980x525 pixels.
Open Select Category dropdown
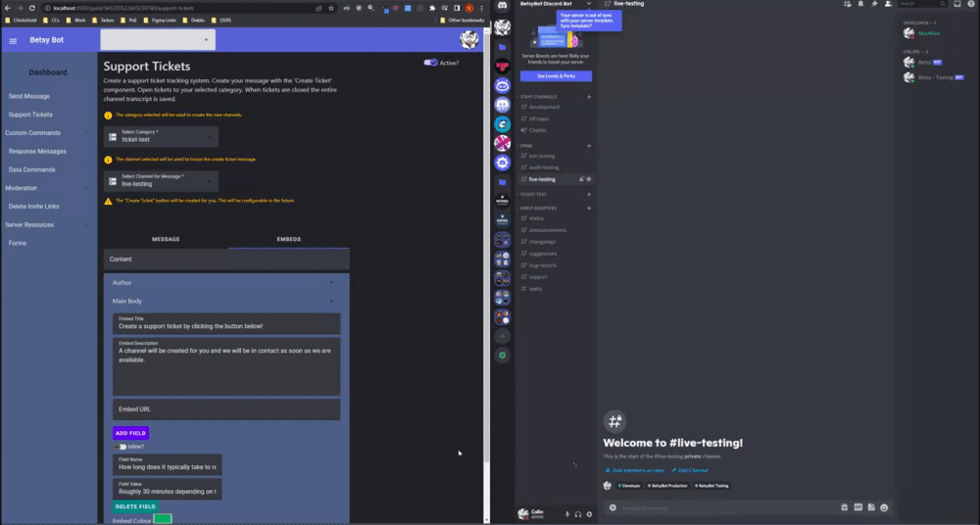pyautogui.click(x=162, y=136)
